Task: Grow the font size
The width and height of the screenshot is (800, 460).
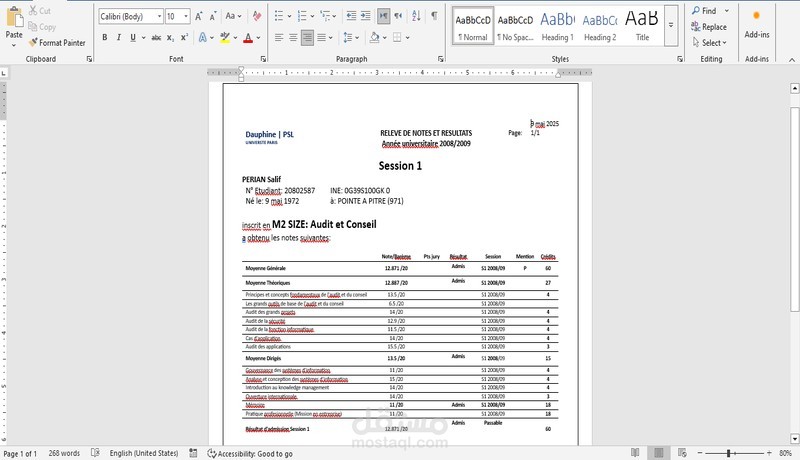Action: [x=200, y=16]
